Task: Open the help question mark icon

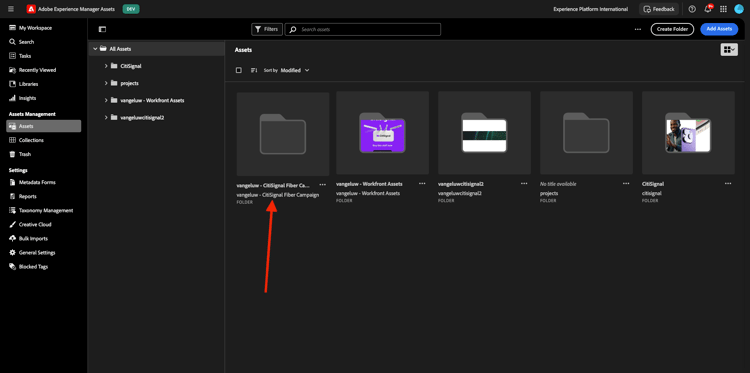Action: click(692, 9)
